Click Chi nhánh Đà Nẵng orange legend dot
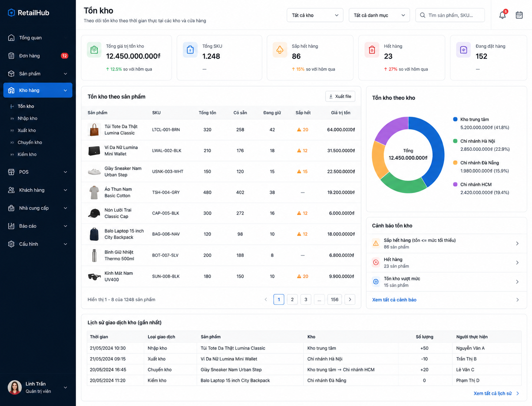Viewport: 532px width, 406px height. (x=455, y=163)
